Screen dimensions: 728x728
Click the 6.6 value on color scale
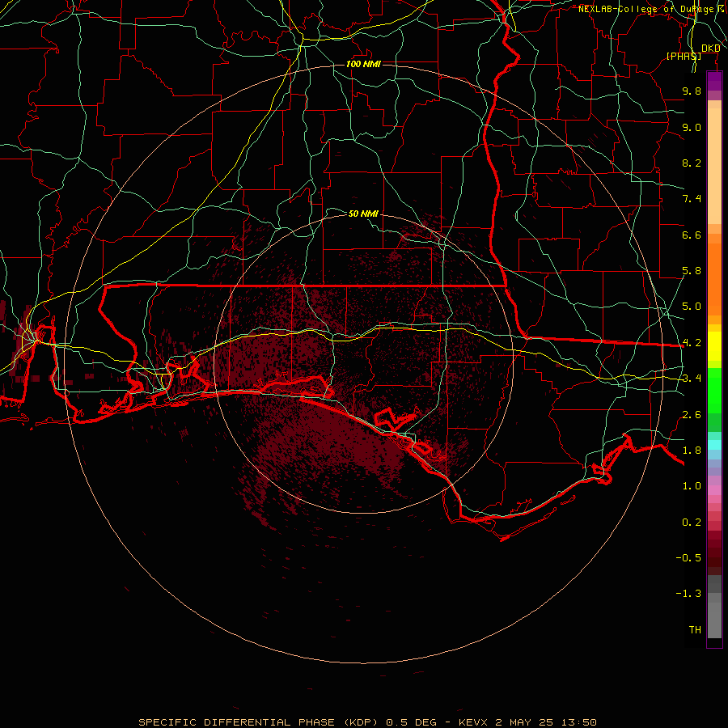[692, 235]
